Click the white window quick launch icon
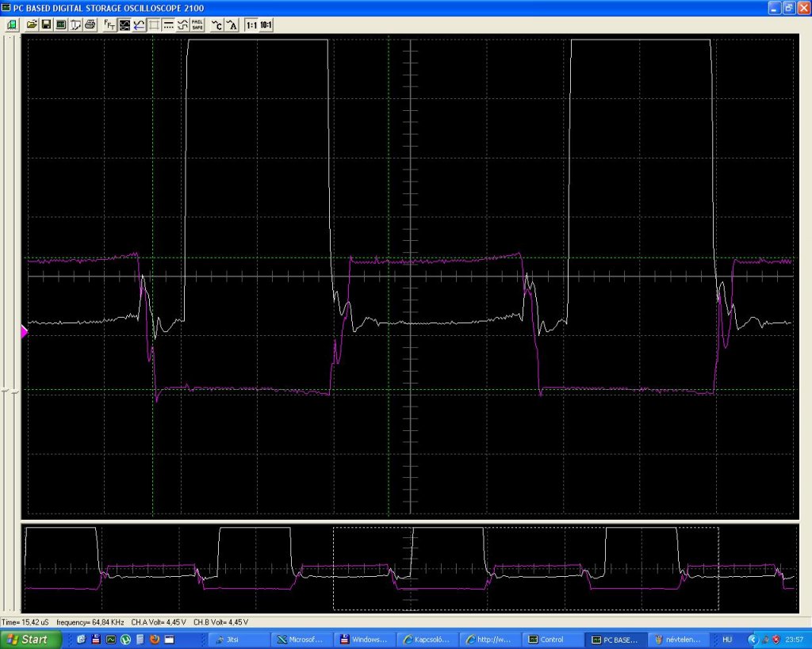The image size is (812, 649). (x=169, y=639)
